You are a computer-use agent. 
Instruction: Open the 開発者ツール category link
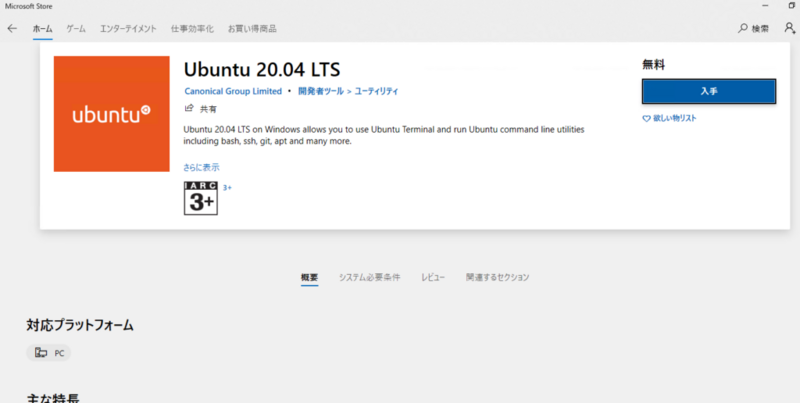point(321,91)
